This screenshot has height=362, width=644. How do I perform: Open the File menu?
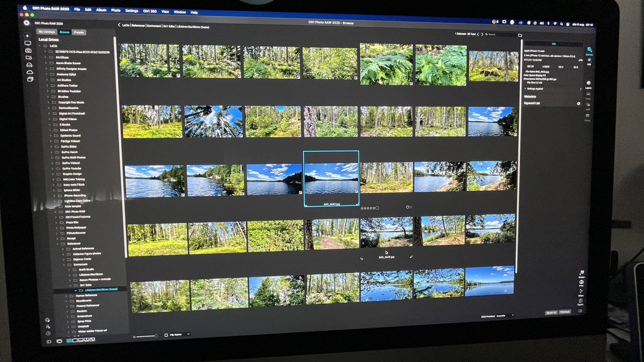coord(77,10)
